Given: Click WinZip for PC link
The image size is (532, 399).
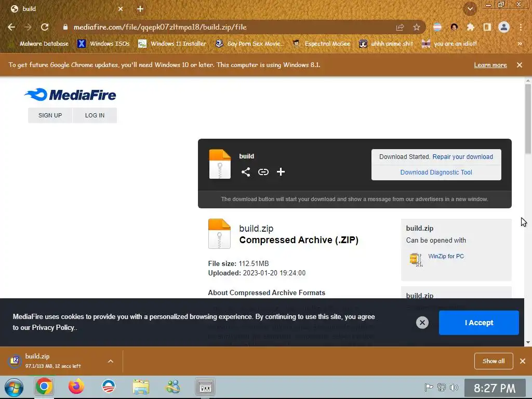Looking at the screenshot, I should (446, 256).
